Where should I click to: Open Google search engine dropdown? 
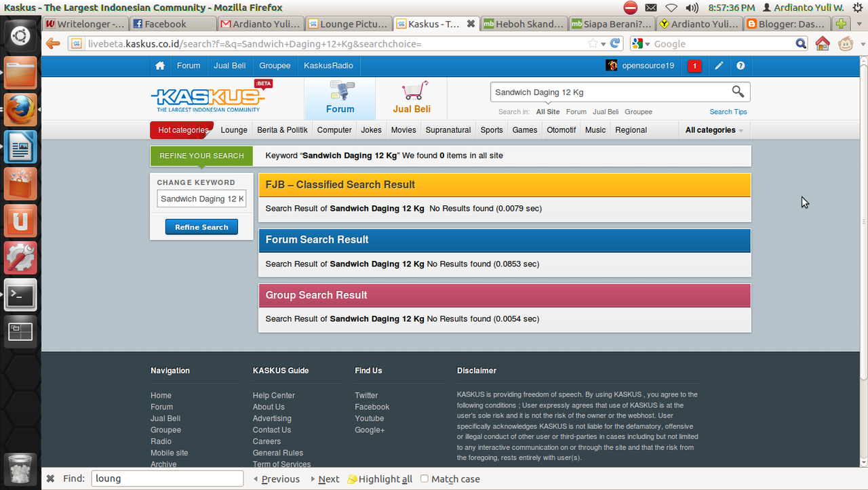click(641, 44)
